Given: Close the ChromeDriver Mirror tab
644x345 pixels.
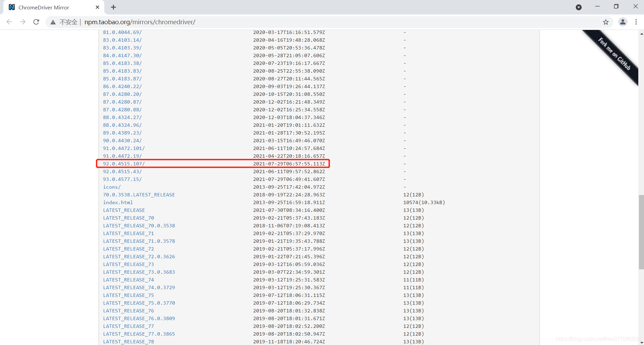Looking at the screenshot, I should tap(97, 7).
